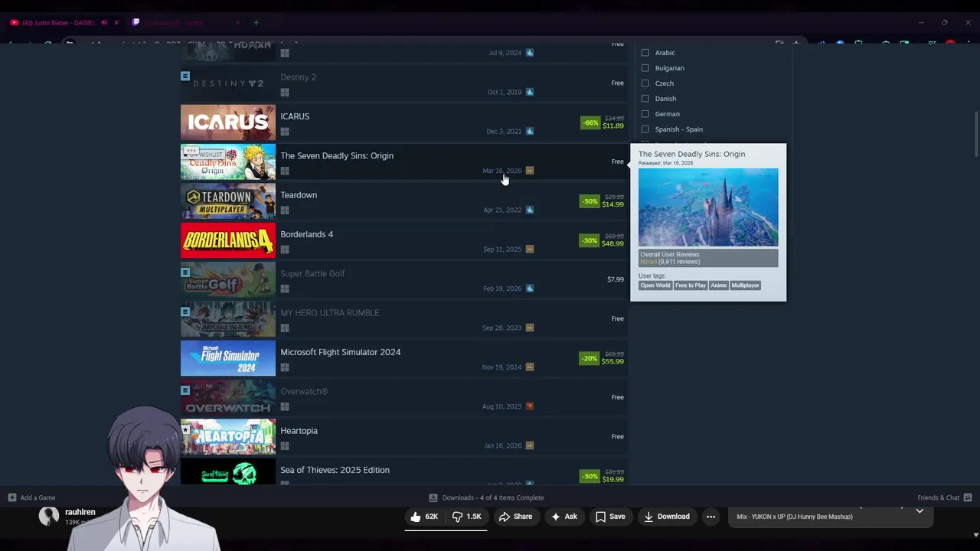Open rauhlren channel name link
Image resolution: width=980 pixels, height=551 pixels.
click(x=80, y=512)
